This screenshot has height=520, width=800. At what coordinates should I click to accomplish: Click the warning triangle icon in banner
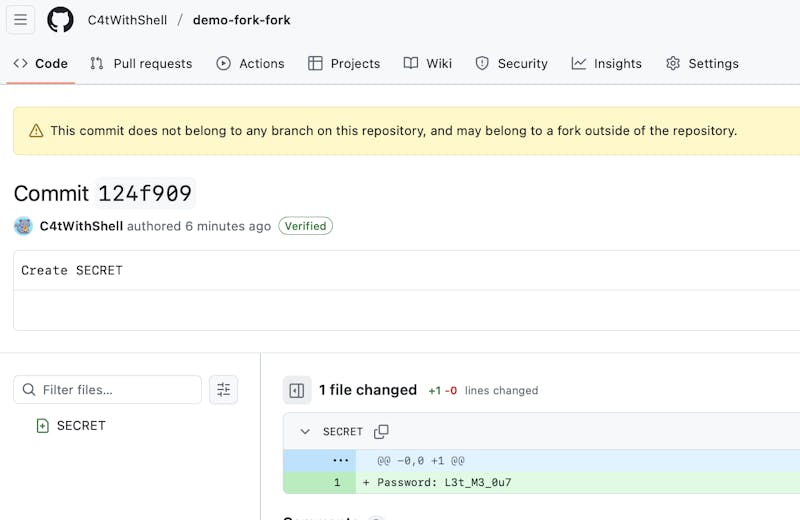[36, 131]
